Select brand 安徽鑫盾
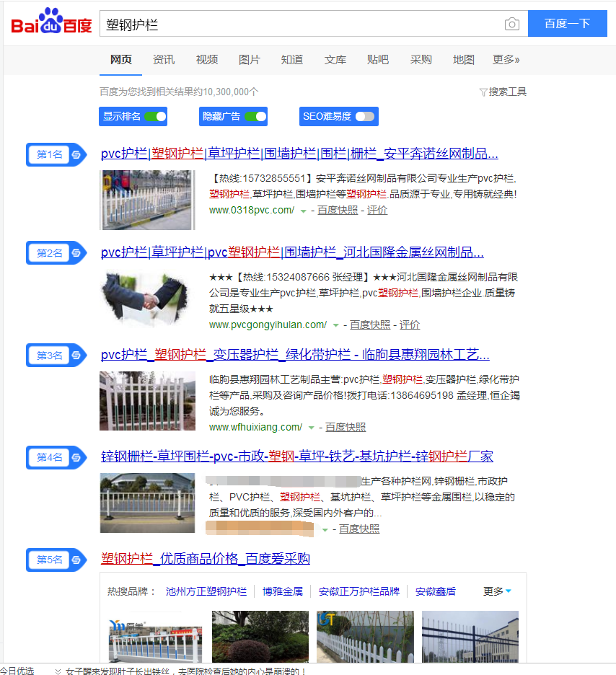The width and height of the screenshot is (616, 675). [x=435, y=591]
